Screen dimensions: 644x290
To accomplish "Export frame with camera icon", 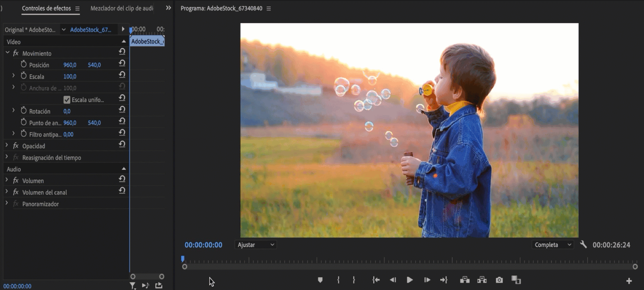I will pyautogui.click(x=499, y=280).
